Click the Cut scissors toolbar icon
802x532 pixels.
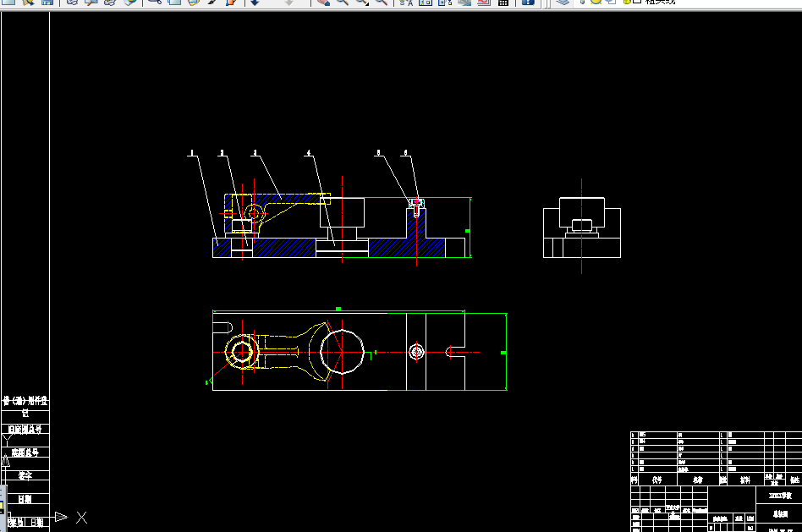[x=155, y=2]
